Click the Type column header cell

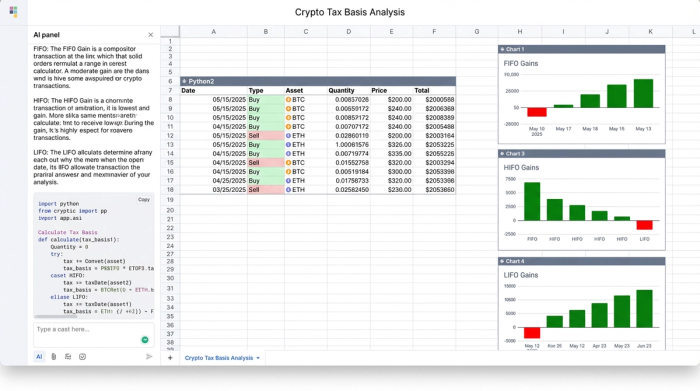[266, 91]
